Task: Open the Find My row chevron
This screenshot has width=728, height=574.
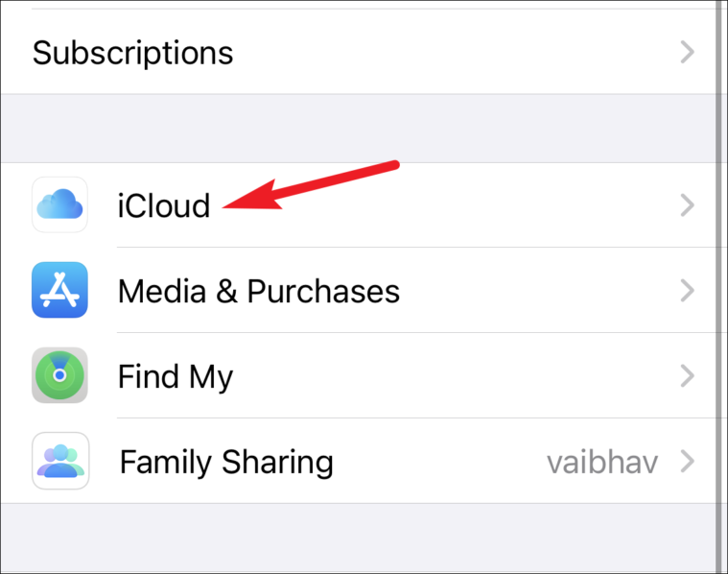Action: point(687,376)
